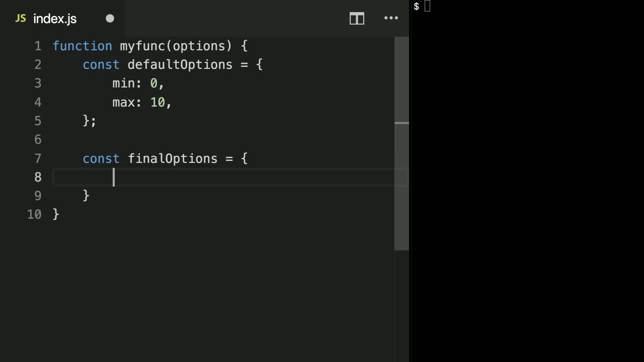644x362 pixels.
Task: Click the terminal prompt dollar sign
Action: pos(417,7)
